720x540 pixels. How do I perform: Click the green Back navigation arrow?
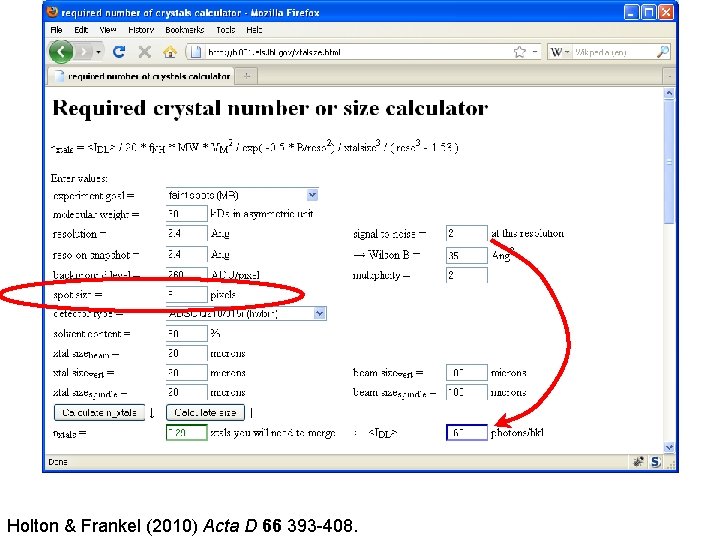click(61, 52)
